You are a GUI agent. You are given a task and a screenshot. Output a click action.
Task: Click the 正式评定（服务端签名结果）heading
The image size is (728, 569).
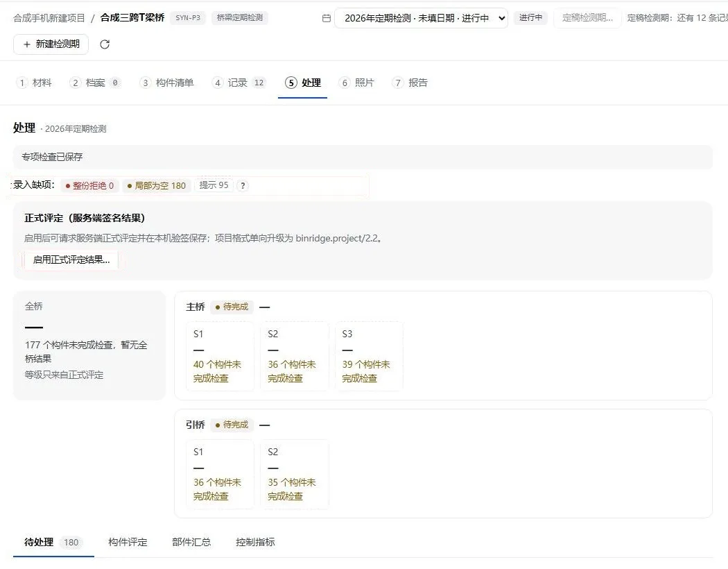point(85,218)
